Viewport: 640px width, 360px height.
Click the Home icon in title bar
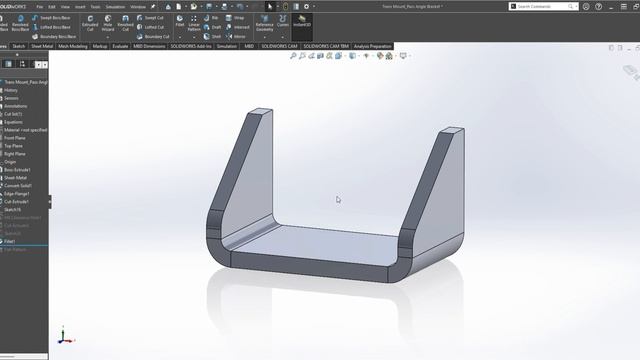[x=168, y=7]
